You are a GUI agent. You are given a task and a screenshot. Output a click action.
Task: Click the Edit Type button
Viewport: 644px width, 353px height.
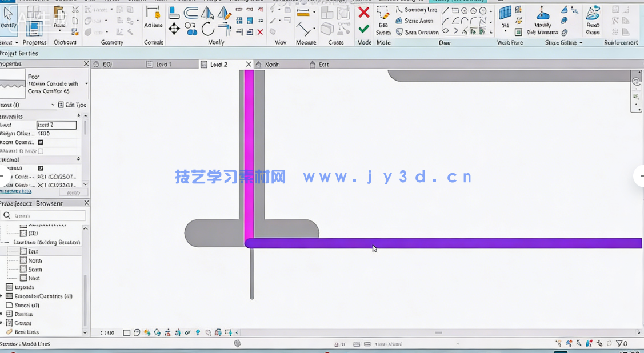72,105
